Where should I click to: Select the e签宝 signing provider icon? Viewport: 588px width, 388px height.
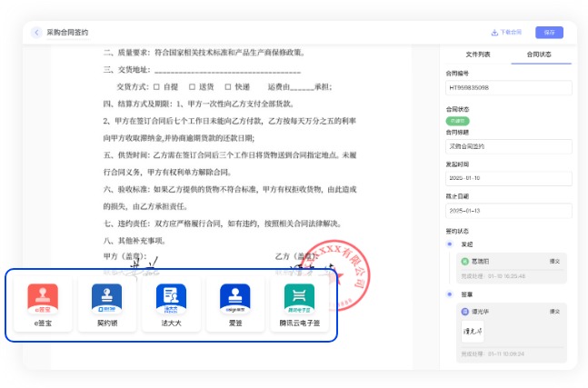(43, 299)
